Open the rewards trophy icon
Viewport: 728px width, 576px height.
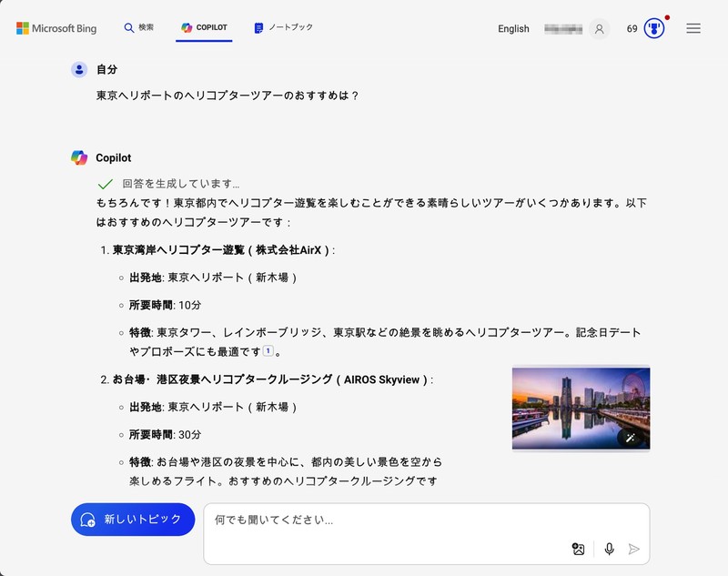pos(654,29)
